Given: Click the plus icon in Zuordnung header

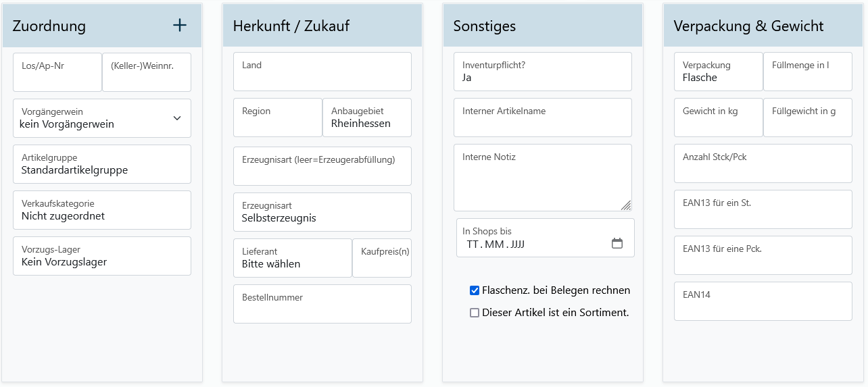Looking at the screenshot, I should click(x=180, y=26).
